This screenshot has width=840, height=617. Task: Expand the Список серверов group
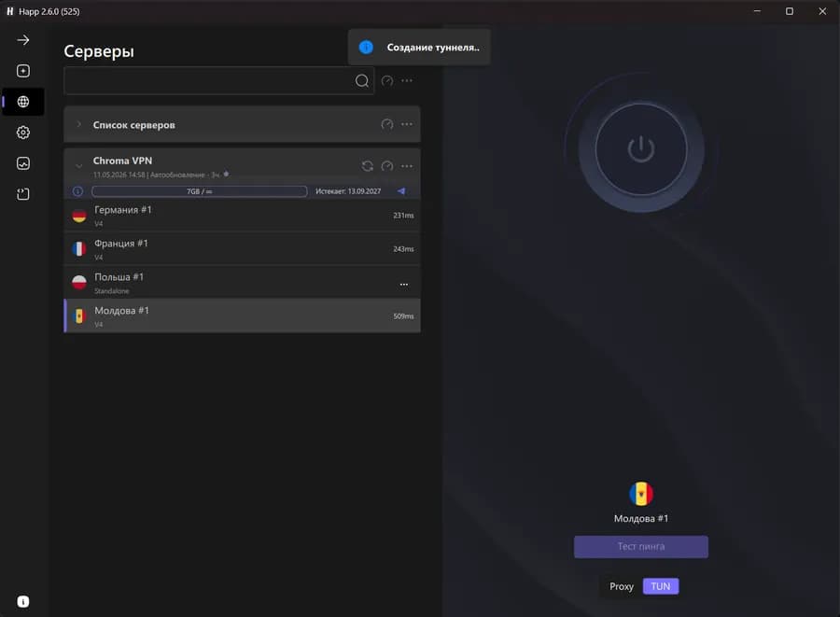click(x=78, y=124)
